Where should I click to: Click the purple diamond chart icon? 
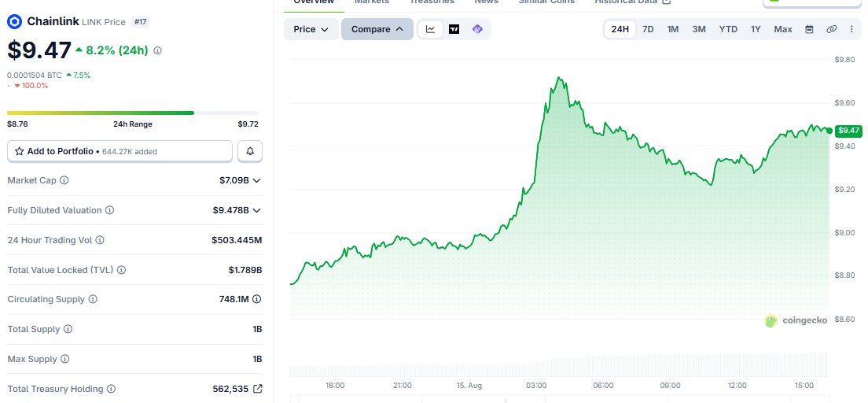(x=477, y=29)
